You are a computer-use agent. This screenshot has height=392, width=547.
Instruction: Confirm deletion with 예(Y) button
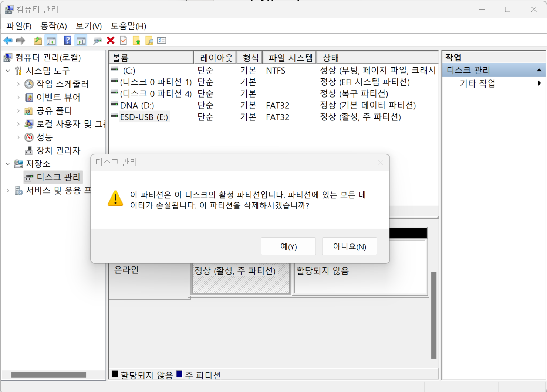288,246
